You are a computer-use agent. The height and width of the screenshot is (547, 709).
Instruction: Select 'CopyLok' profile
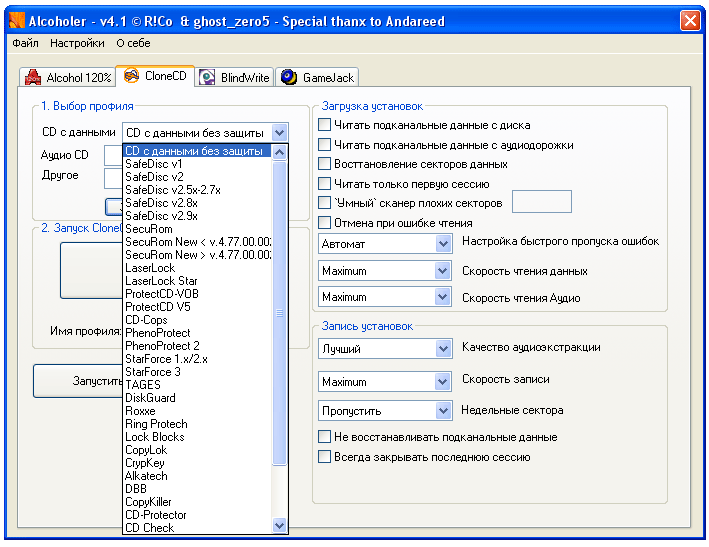(198, 450)
